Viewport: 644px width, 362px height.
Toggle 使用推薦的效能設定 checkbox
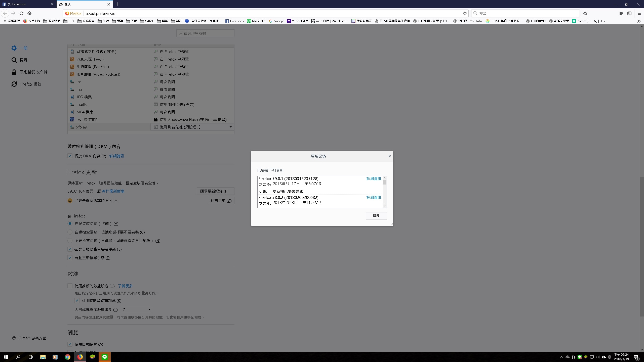coord(70,286)
